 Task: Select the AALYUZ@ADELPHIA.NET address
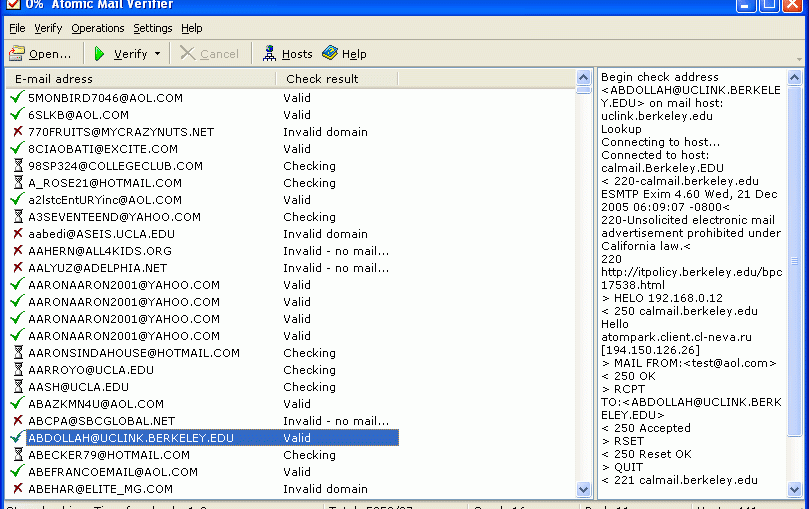tap(98, 268)
